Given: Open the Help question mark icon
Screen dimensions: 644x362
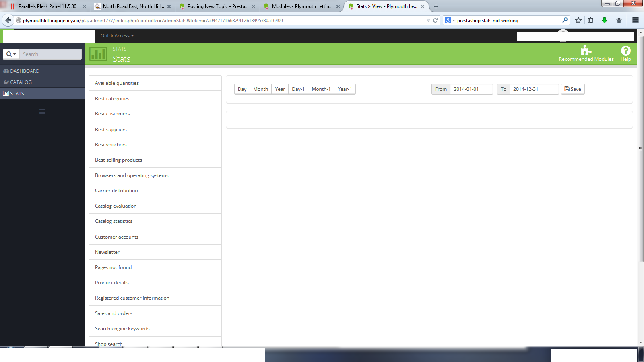Looking at the screenshot, I should (x=625, y=53).
